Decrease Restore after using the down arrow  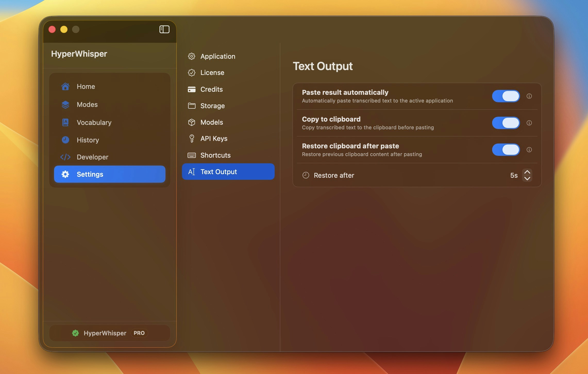(x=527, y=178)
